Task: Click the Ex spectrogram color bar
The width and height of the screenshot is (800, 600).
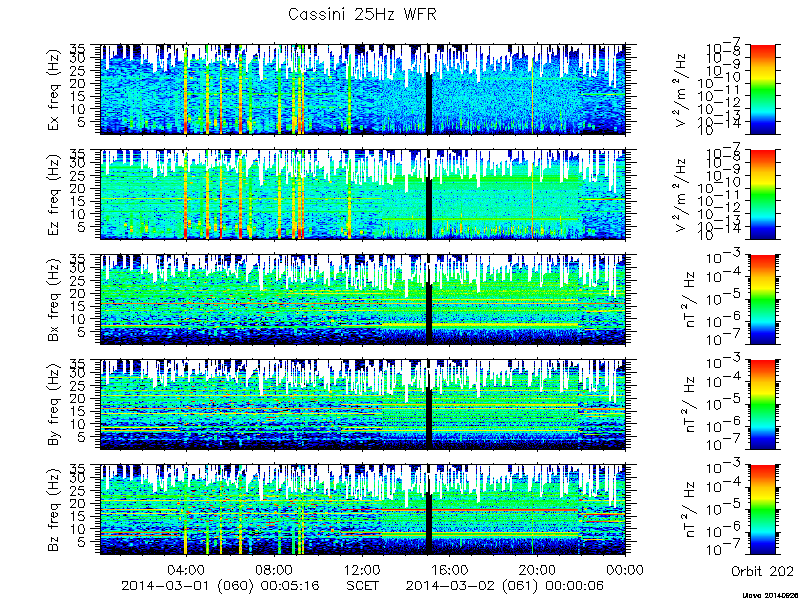Action: [x=762, y=89]
